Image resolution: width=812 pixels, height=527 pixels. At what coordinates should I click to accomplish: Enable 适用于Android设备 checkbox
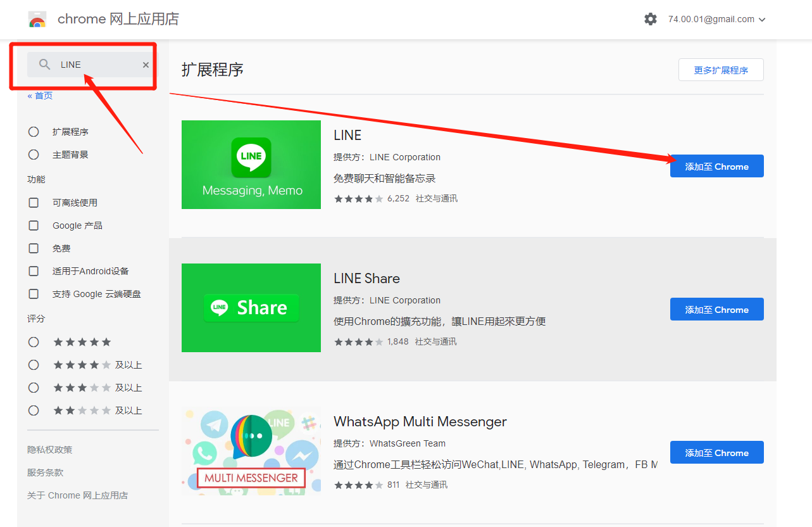pos(34,271)
